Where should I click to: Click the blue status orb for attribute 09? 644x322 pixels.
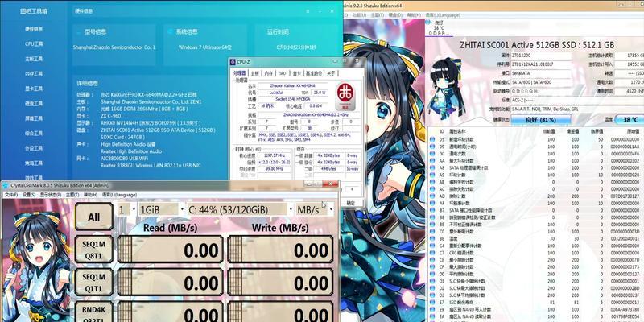click(432, 147)
